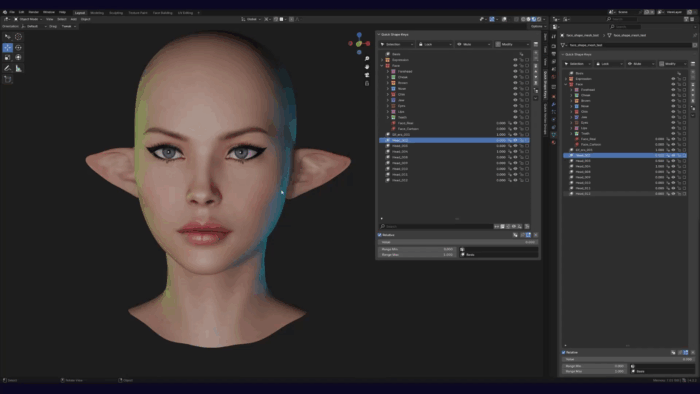Open Modify dropdown in Properties editor

(673, 64)
